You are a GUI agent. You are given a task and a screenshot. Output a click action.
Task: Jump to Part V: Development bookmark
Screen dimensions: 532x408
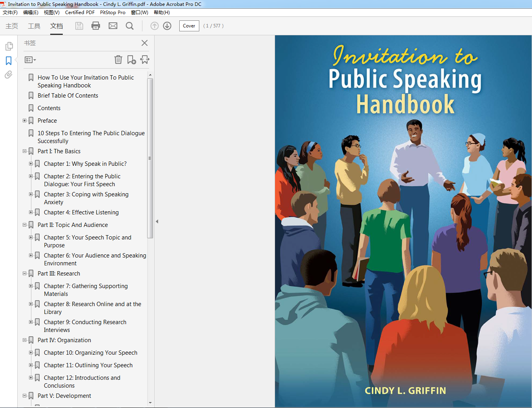[64, 396]
